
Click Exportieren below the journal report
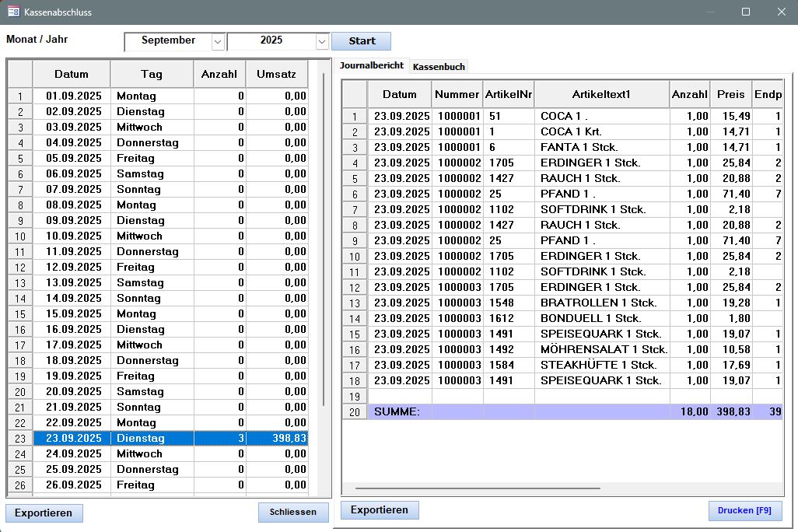pos(380,510)
